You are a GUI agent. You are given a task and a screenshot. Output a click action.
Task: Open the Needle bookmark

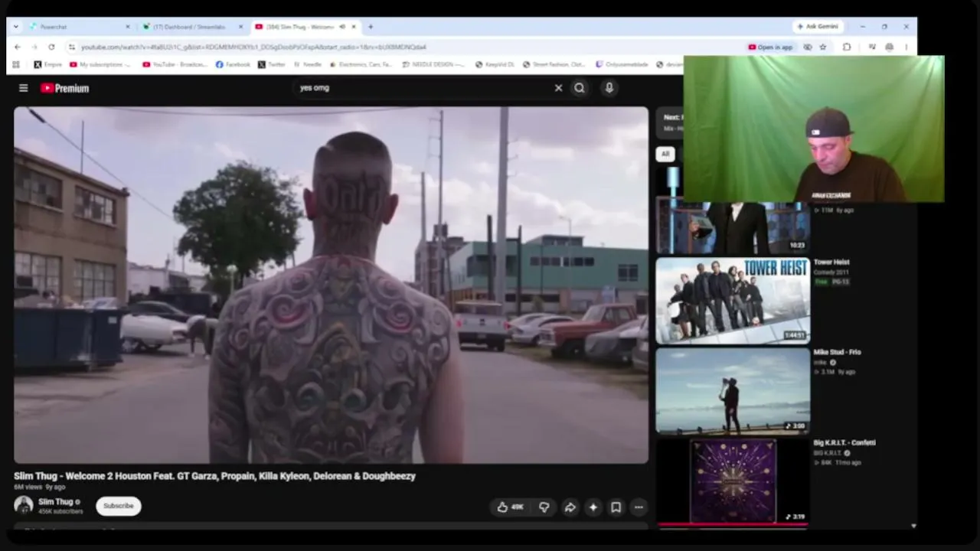click(x=308, y=65)
